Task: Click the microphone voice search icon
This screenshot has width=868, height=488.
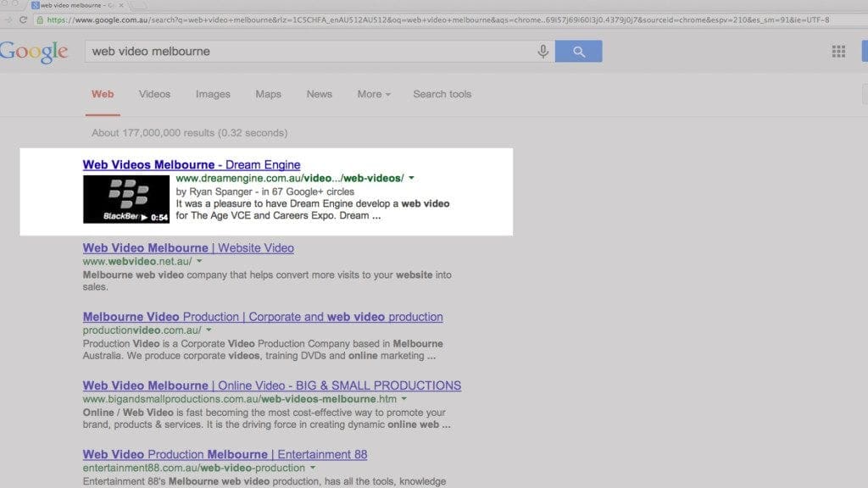Action: (x=542, y=52)
